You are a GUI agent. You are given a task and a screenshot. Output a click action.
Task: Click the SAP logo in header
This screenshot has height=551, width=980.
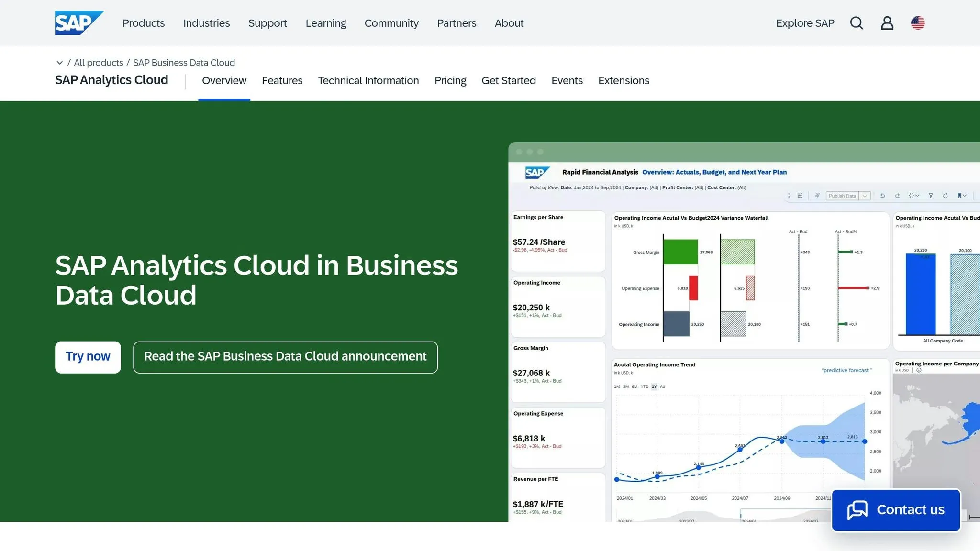(79, 23)
